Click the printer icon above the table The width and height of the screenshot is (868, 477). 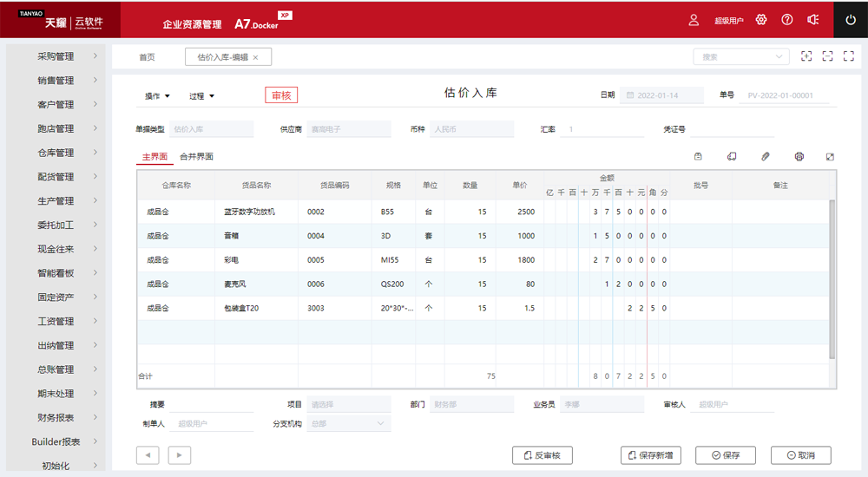(x=799, y=157)
